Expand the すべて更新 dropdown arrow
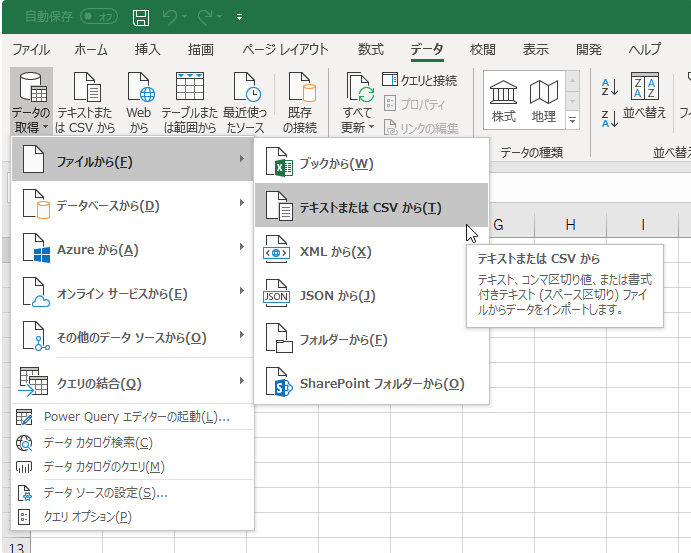 [x=372, y=127]
